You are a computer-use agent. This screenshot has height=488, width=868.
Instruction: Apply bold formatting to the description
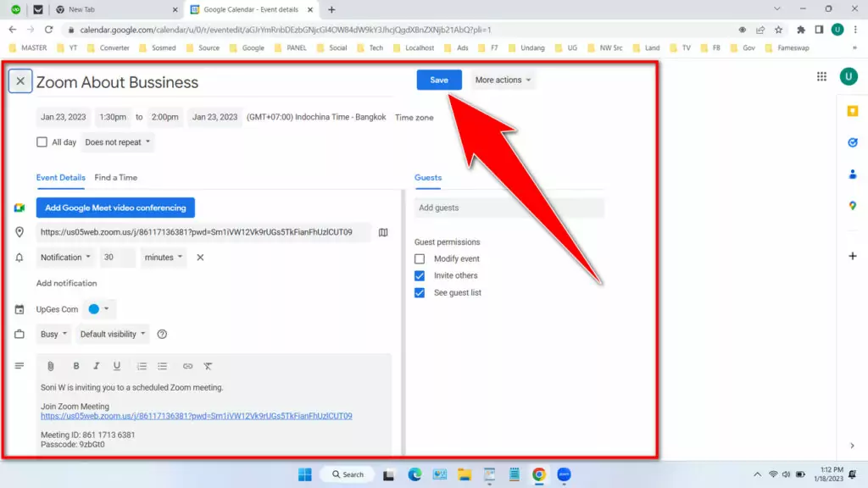pos(76,366)
